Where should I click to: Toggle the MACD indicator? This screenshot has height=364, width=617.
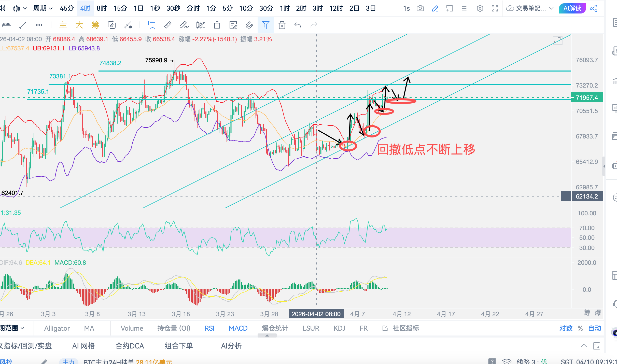[x=238, y=328]
